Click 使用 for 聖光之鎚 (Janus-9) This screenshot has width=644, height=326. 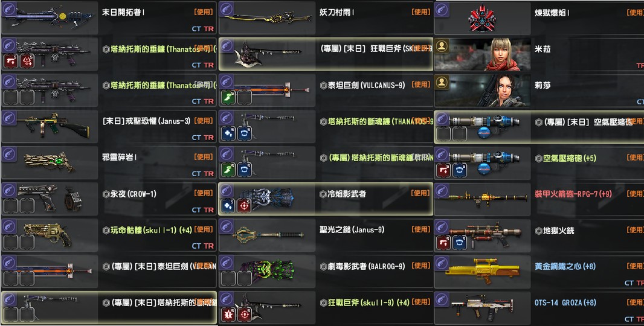tap(420, 229)
